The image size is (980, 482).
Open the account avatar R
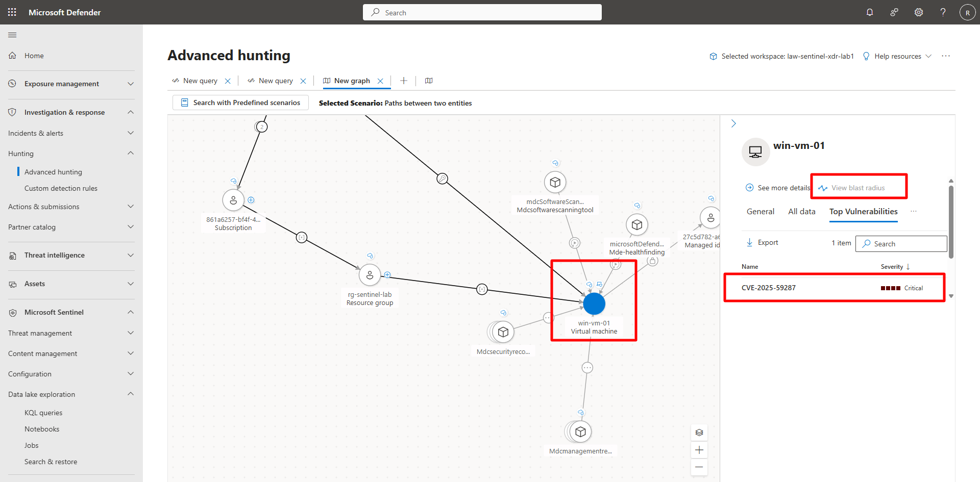click(968, 12)
